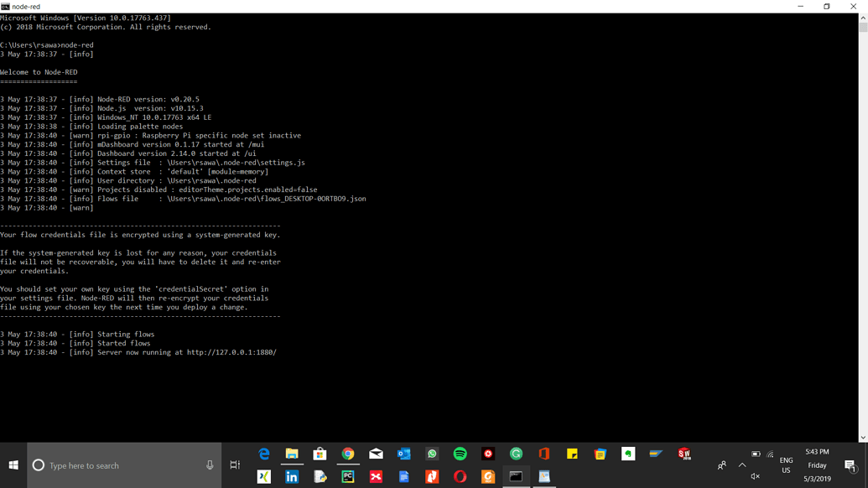Viewport: 868px width, 488px height.
Task: Open Microsoft Edge from the taskbar
Action: (263, 454)
